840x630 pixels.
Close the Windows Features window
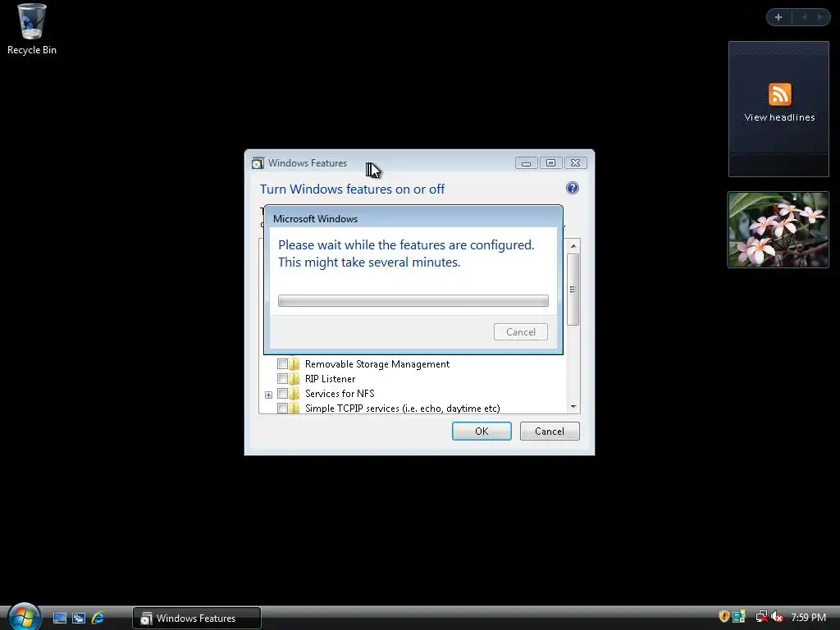point(575,163)
